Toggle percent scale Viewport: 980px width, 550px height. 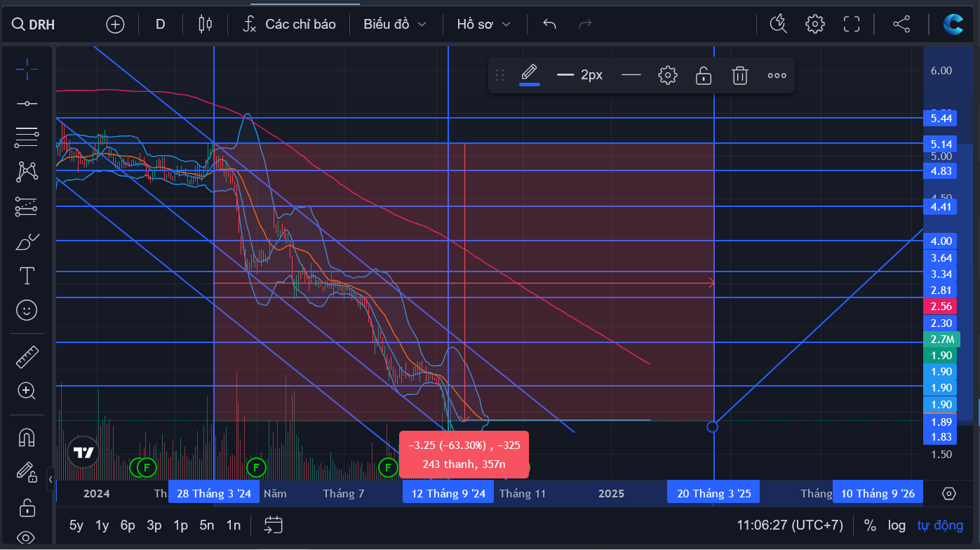tap(870, 525)
